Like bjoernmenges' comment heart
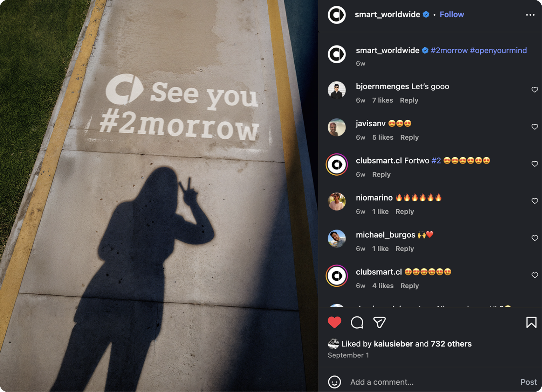This screenshot has height=392, width=542. 535,90
